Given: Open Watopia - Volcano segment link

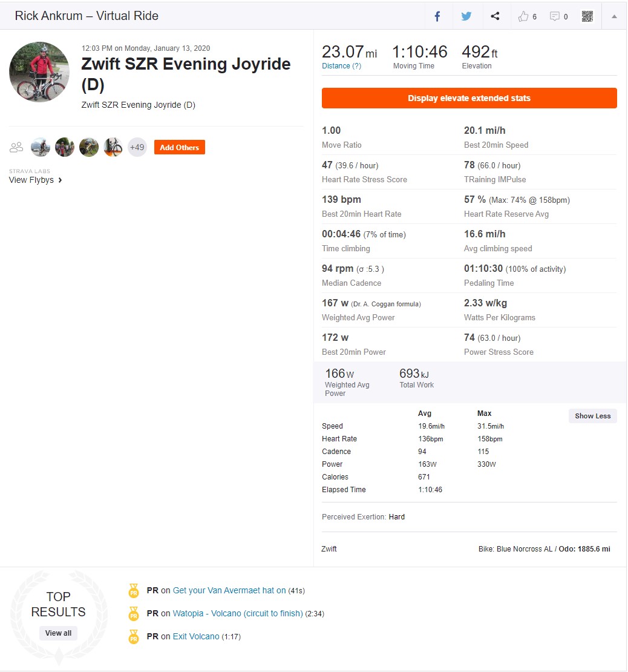Looking at the screenshot, I should pyautogui.click(x=238, y=613).
